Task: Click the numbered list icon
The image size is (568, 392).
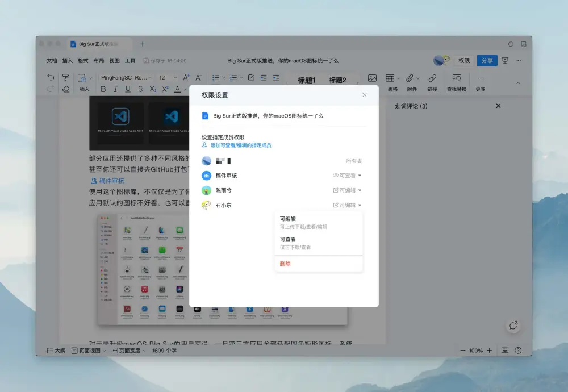Action: click(233, 77)
